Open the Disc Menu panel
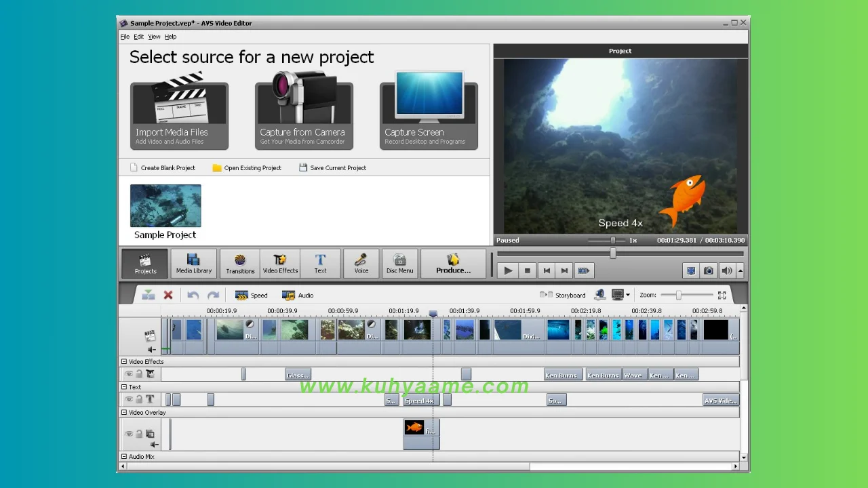Image resolution: width=868 pixels, height=488 pixels. pos(400,264)
